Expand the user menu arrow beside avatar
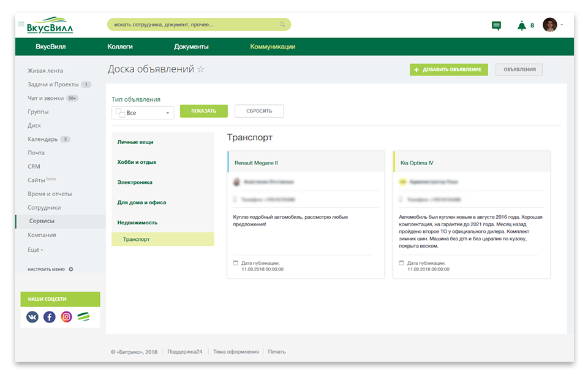Image resolution: width=588 pixels, height=374 pixels. 562,25
